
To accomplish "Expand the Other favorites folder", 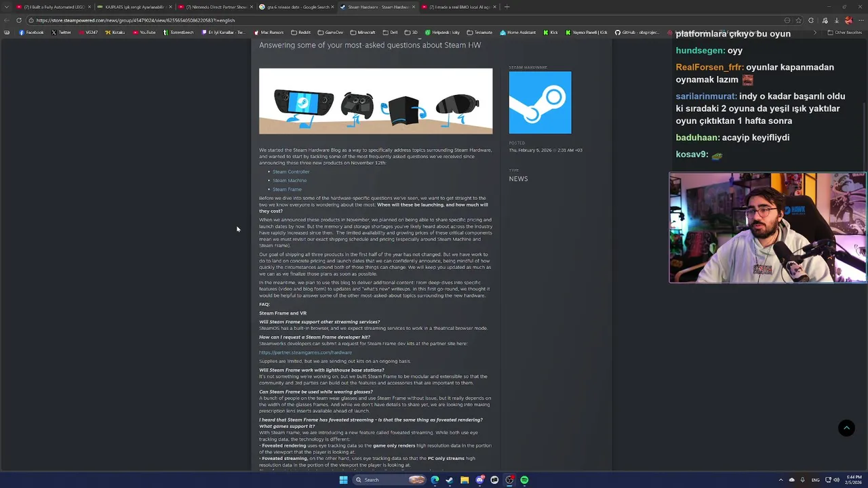I will coord(845,33).
